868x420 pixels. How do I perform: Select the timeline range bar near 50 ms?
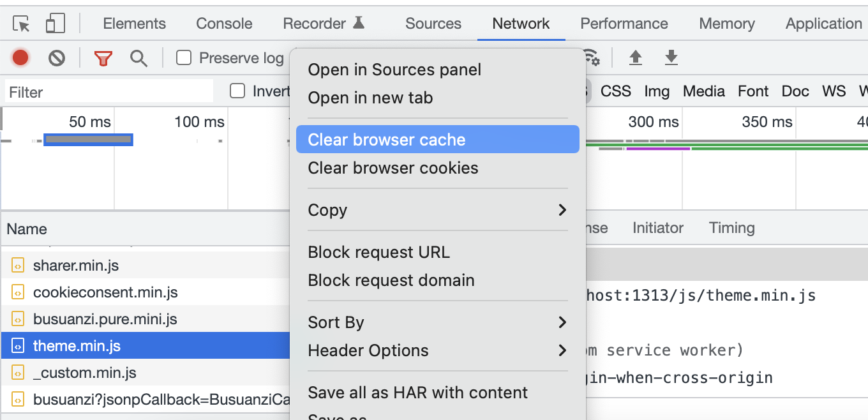[x=88, y=139]
